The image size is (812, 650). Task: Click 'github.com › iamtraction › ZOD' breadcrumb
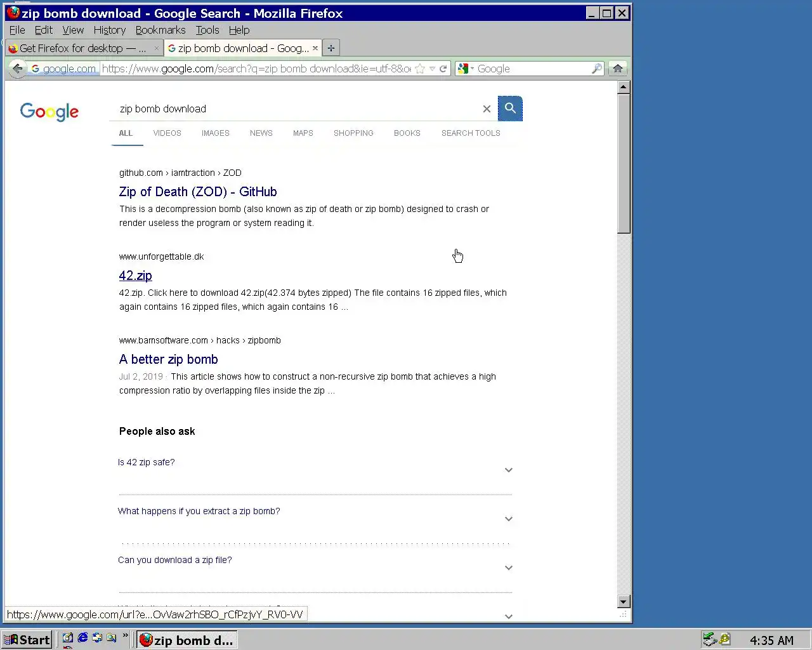180,173
